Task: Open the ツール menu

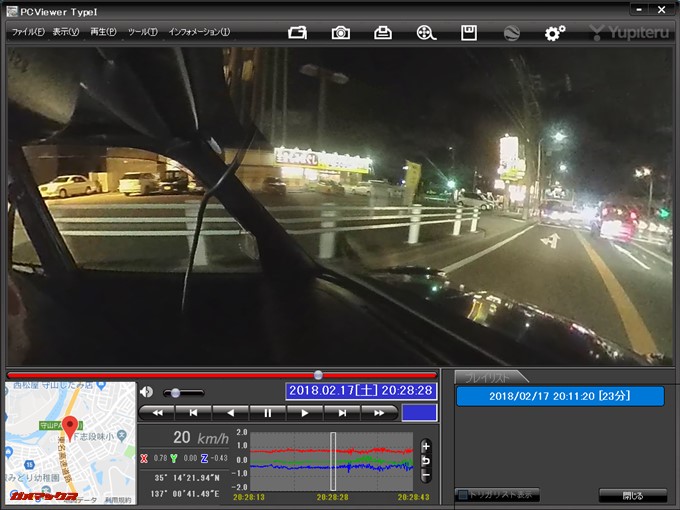Action: [142, 32]
